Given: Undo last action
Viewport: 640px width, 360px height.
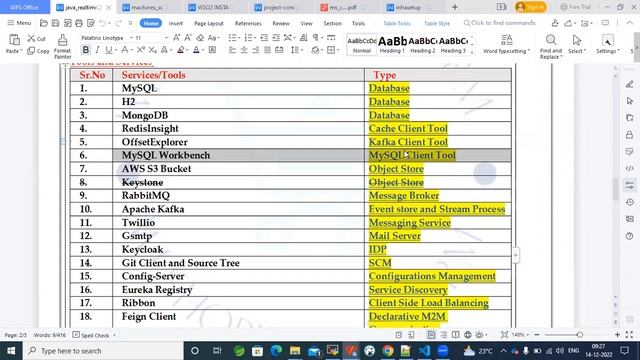Looking at the screenshot, I should (x=102, y=23).
